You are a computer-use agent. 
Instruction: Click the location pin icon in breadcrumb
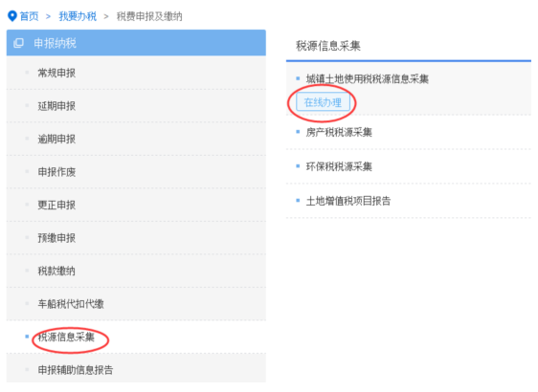tap(12, 15)
